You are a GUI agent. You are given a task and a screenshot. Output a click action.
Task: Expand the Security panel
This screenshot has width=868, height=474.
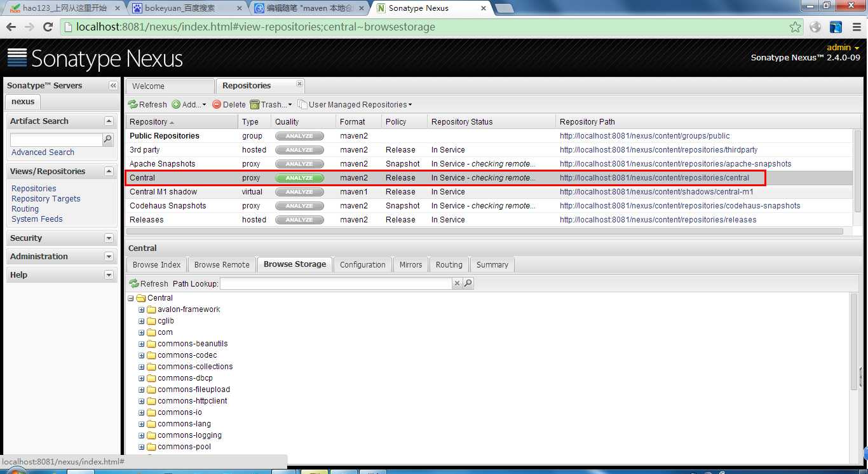109,238
